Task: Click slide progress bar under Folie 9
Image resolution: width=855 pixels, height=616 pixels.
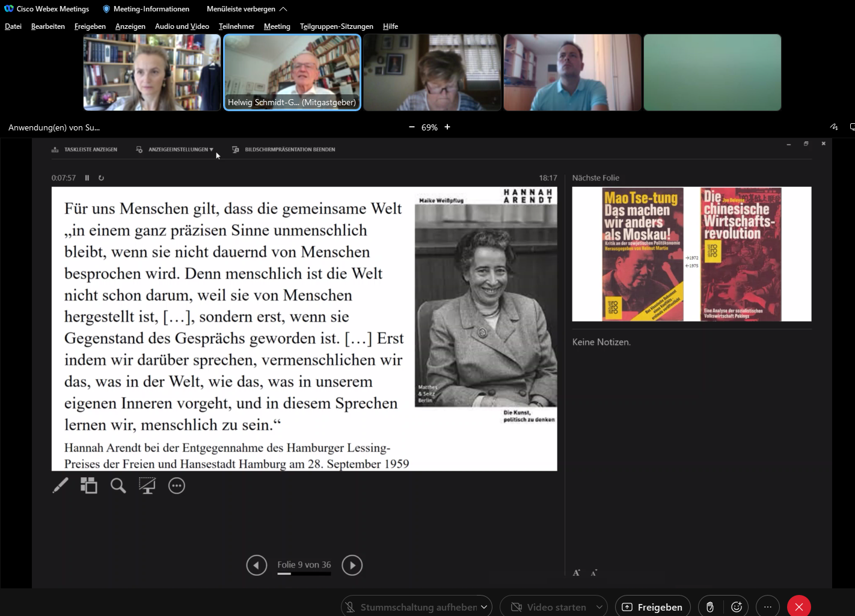Action: pos(304,574)
